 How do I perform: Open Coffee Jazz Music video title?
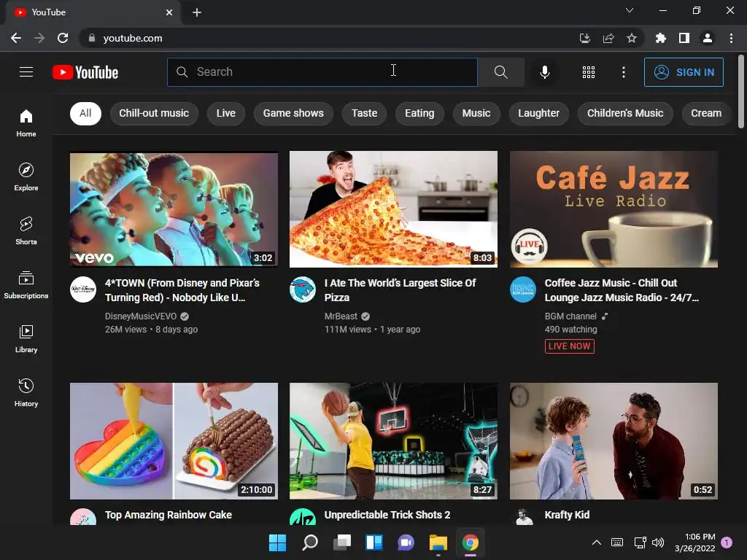tap(622, 290)
